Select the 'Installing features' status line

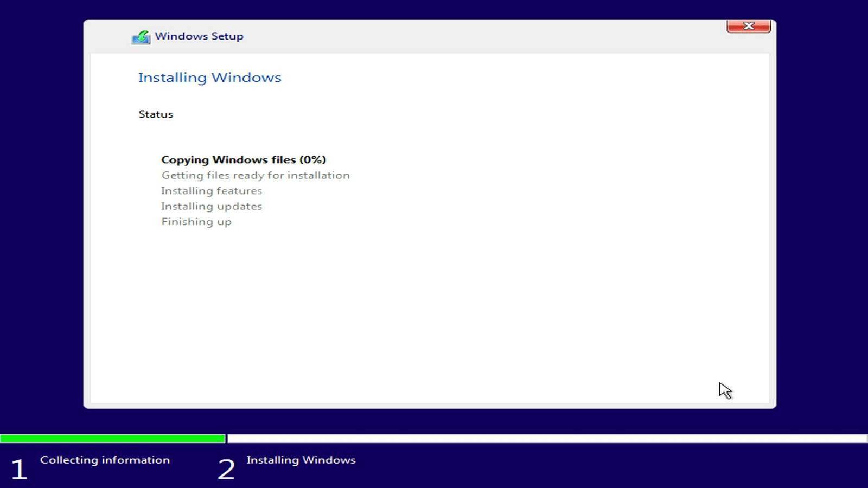pyautogui.click(x=212, y=191)
